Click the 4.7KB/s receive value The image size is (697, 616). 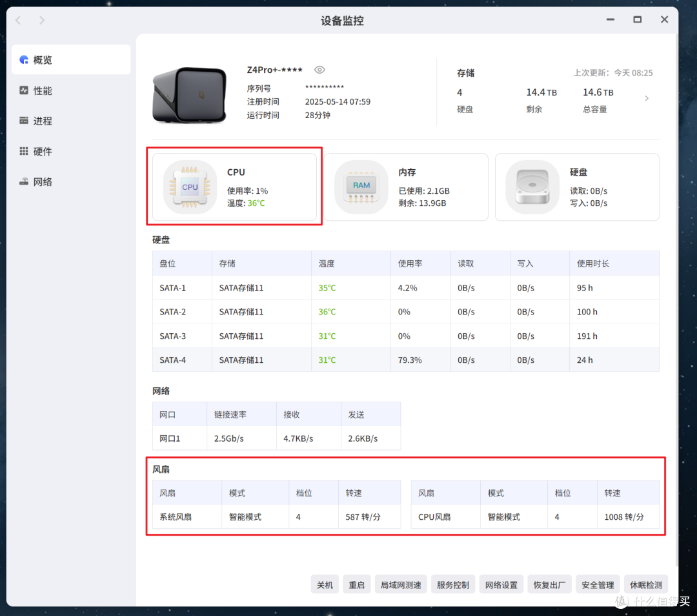[x=298, y=438]
